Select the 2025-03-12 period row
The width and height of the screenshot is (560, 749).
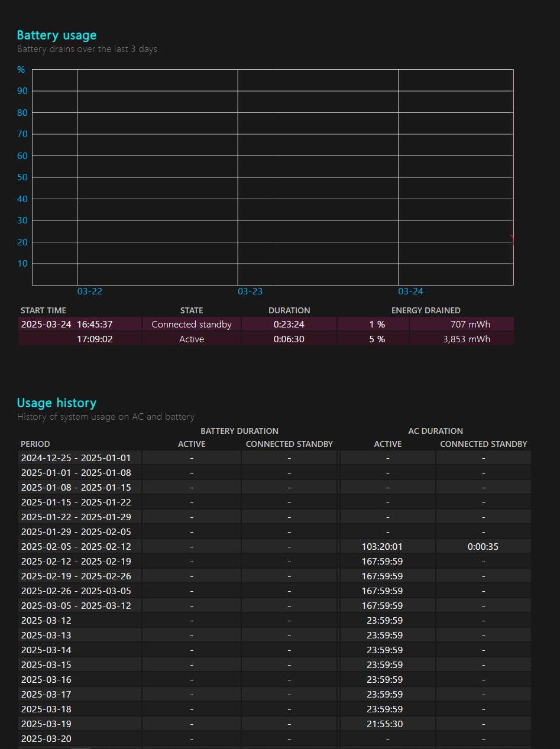coord(274,621)
